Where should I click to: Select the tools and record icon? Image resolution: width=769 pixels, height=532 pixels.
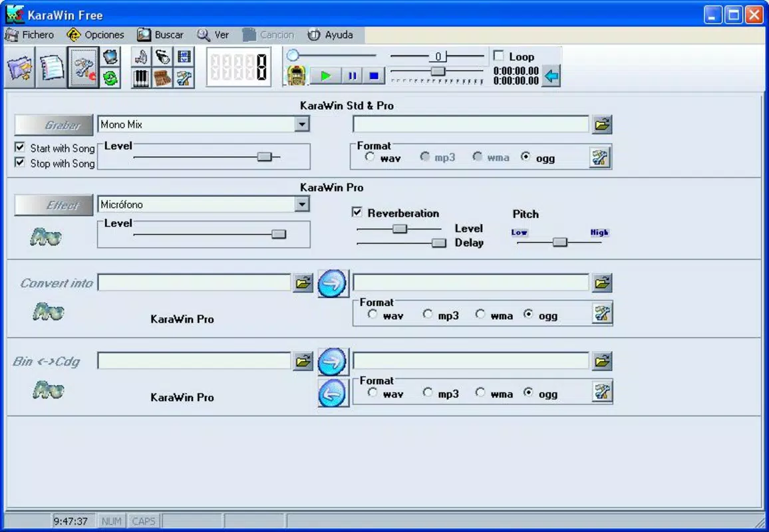[83, 68]
